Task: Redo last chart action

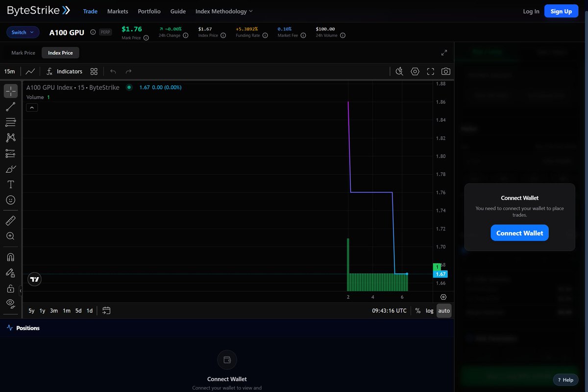Action: coord(128,72)
